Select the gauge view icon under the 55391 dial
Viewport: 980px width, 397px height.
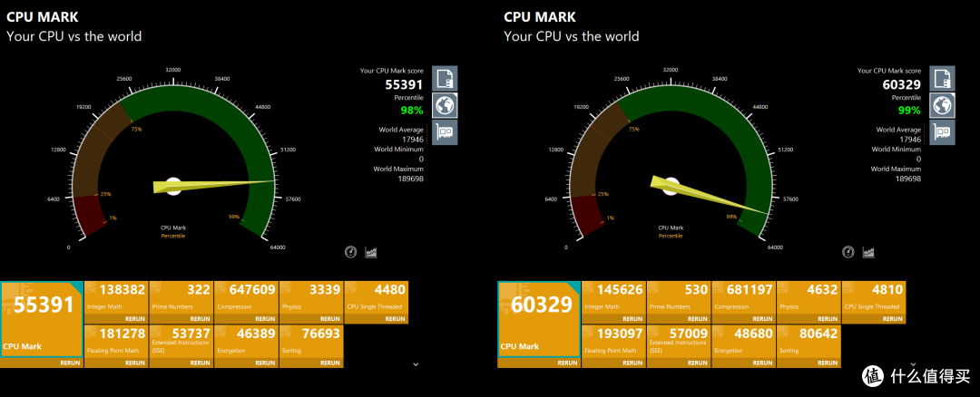pyautogui.click(x=351, y=252)
